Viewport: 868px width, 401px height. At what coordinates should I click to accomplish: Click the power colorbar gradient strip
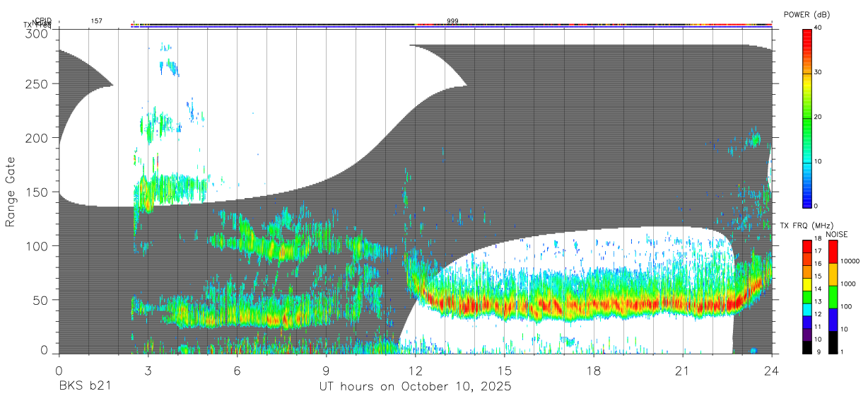tap(807, 117)
